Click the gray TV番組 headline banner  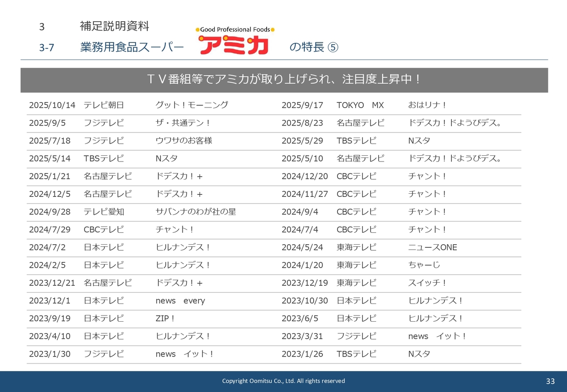pyautogui.click(x=284, y=80)
